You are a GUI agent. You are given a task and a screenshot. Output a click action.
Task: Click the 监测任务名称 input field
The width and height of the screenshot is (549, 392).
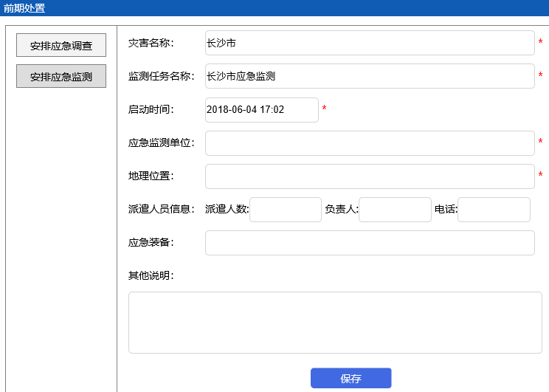click(x=369, y=76)
